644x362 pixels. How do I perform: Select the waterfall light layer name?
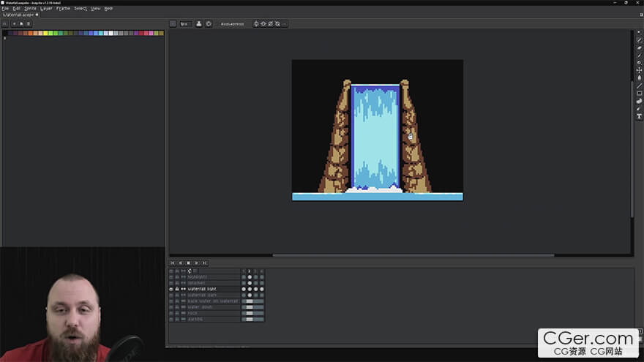(x=202, y=289)
